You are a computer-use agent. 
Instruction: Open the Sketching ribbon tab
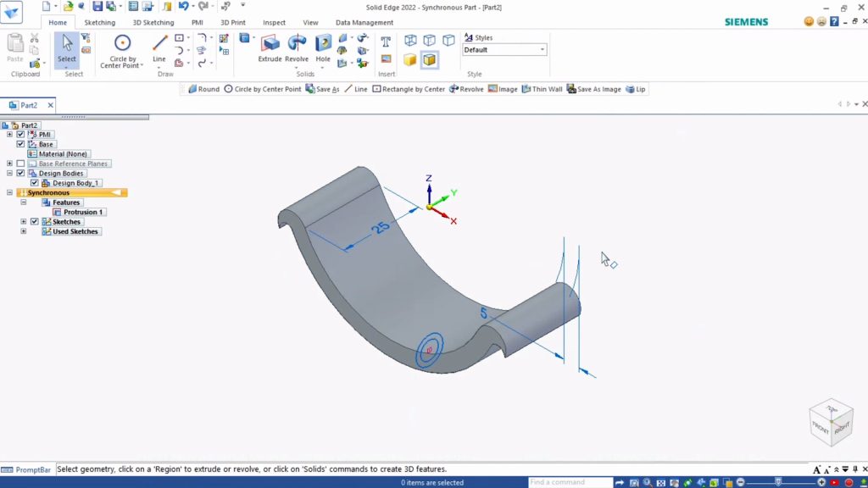coord(100,23)
